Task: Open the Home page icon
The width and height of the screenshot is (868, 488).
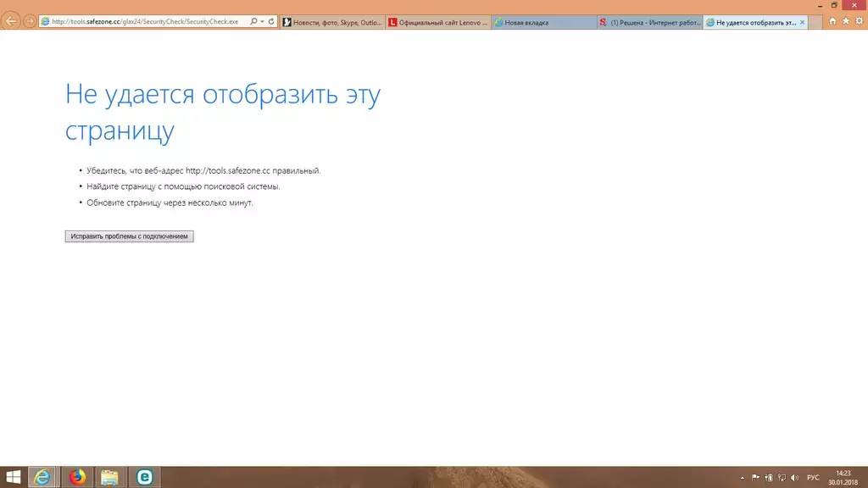Action: pos(832,21)
